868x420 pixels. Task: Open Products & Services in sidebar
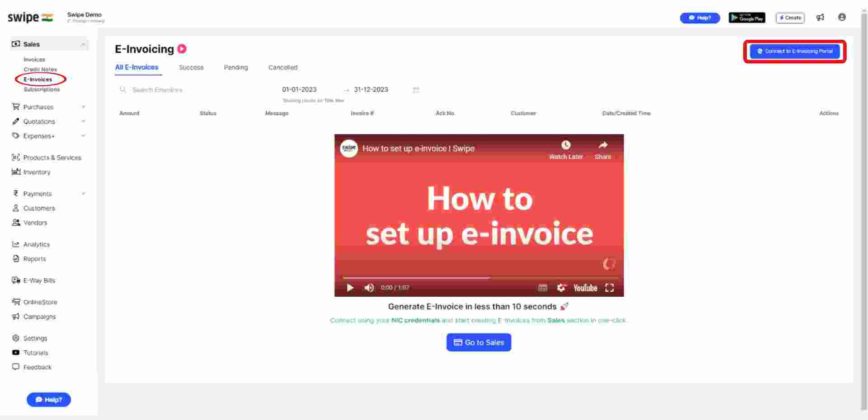47,158
